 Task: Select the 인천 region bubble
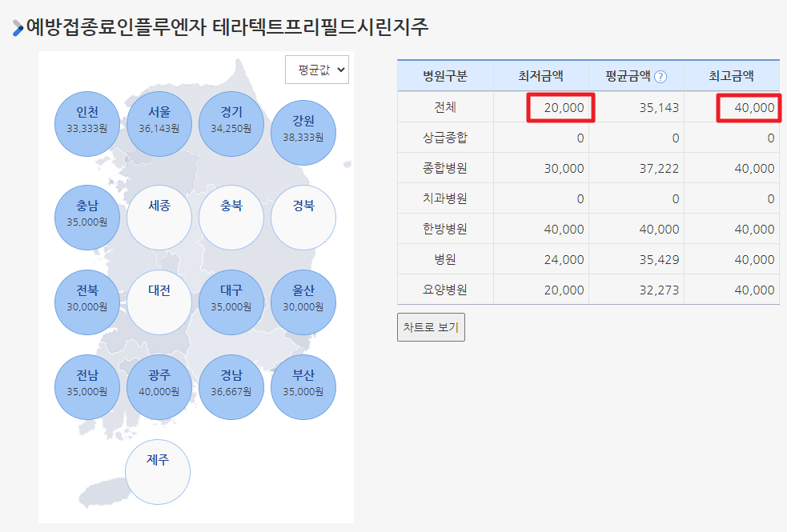[x=86, y=124]
